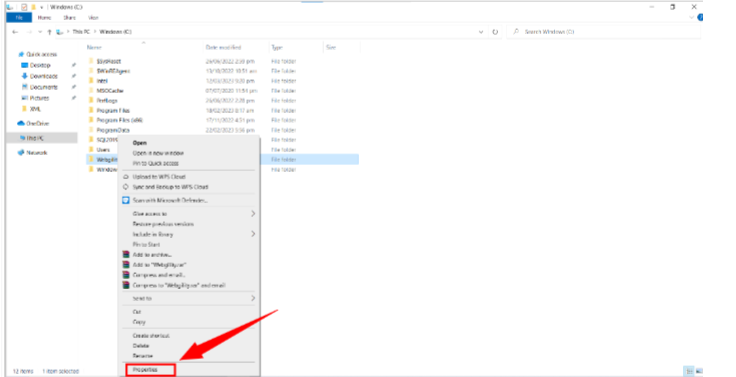The width and height of the screenshot is (736, 377).
Task: Unpin Documents using its pin icon
Action: click(74, 87)
